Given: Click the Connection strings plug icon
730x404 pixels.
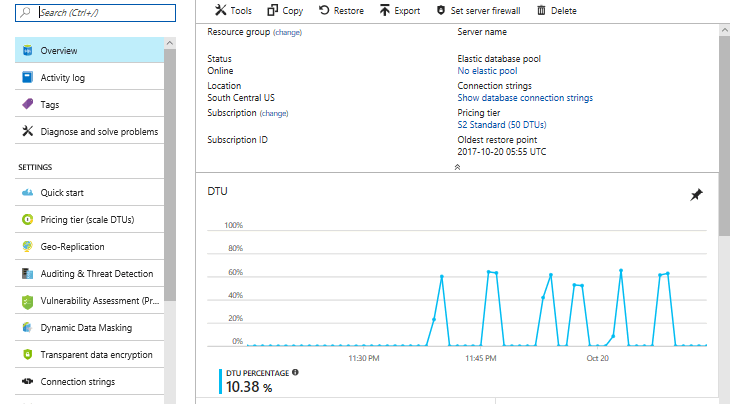Looking at the screenshot, I should (27, 381).
